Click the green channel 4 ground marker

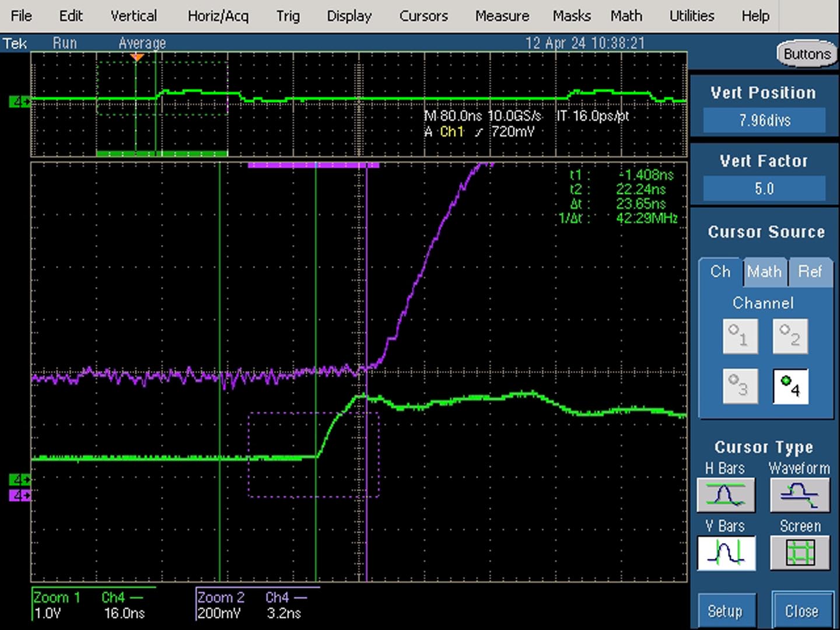click(19, 480)
